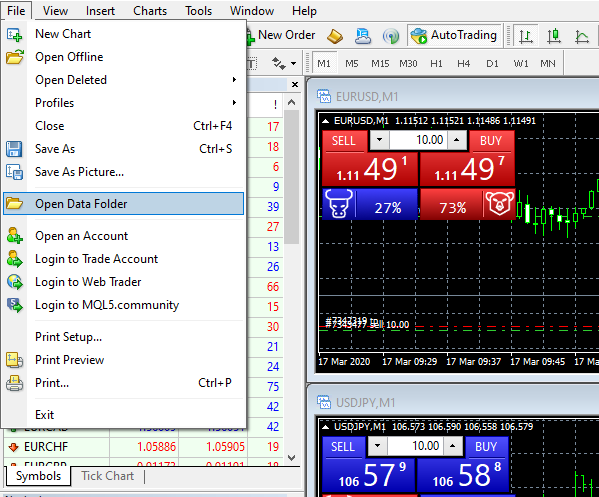Image resolution: width=599 pixels, height=497 pixels.
Task: Click the bear sentiment icon on EURUSD
Action: 500,204
